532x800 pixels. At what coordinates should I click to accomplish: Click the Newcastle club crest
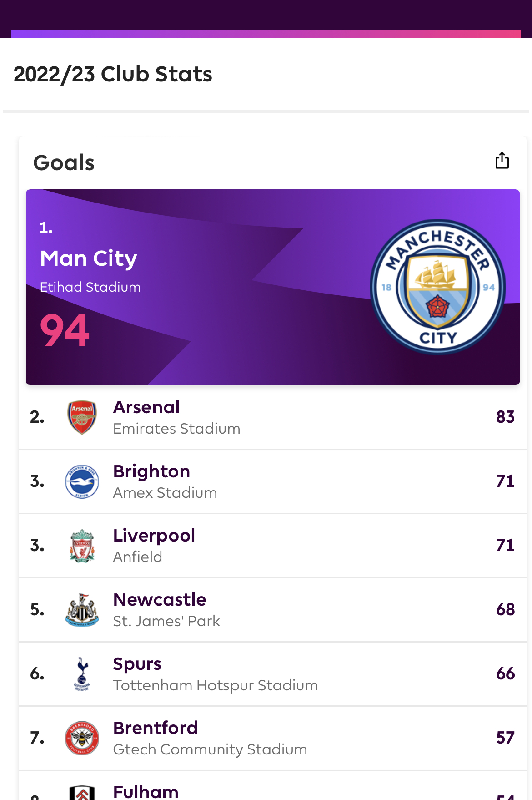(x=82, y=610)
